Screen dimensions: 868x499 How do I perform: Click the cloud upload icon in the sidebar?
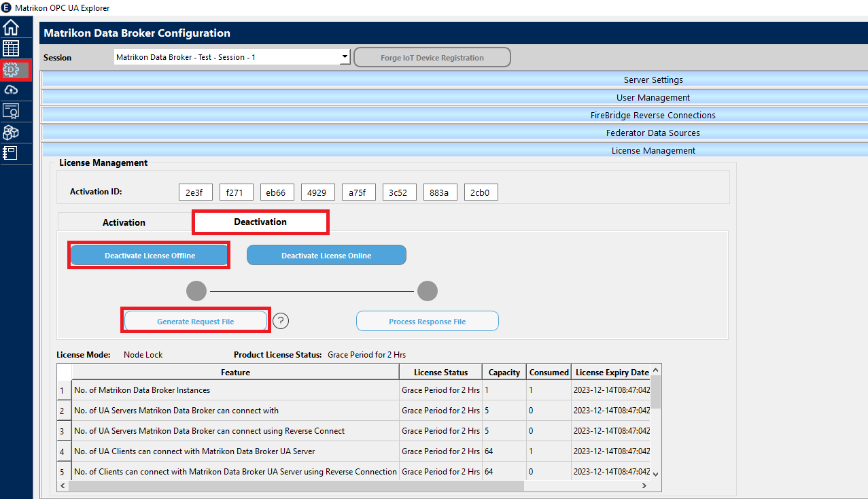coord(10,89)
